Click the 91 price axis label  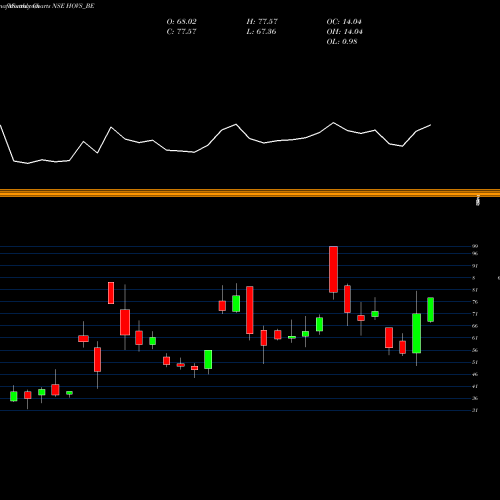(475, 266)
